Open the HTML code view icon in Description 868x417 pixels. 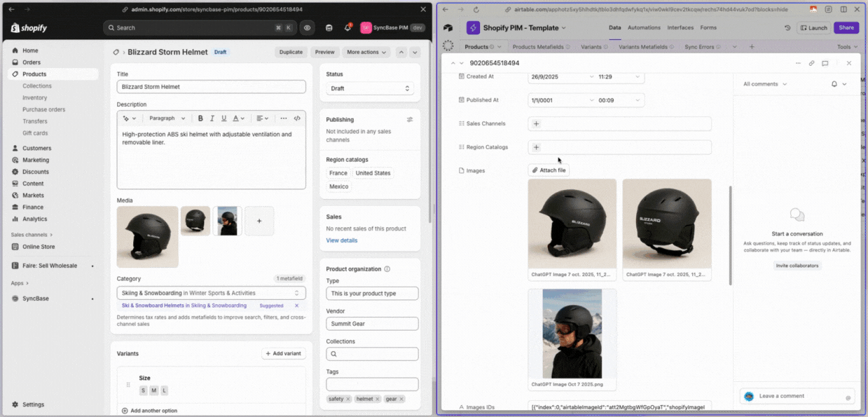click(x=297, y=118)
